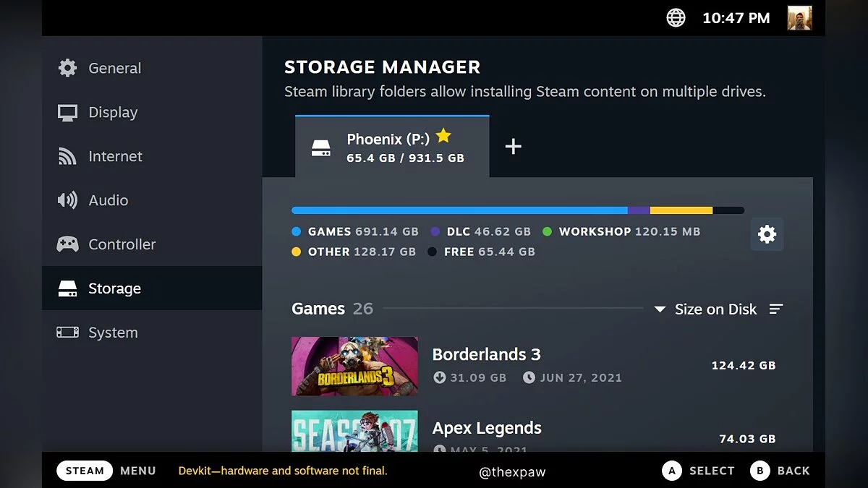The height and width of the screenshot is (488, 868).
Task: Click the BACK footer action
Action: click(x=793, y=471)
